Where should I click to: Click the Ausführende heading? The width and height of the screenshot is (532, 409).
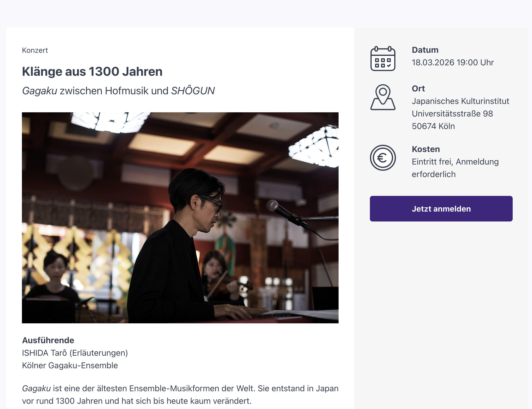pos(48,340)
